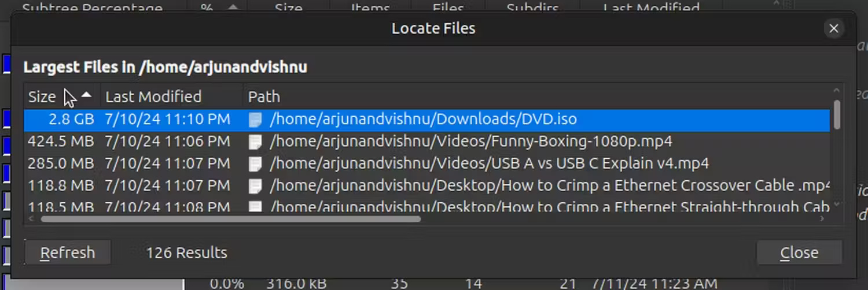The width and height of the screenshot is (868, 290).
Task: Click the Items column header in background window
Action: 370,8
